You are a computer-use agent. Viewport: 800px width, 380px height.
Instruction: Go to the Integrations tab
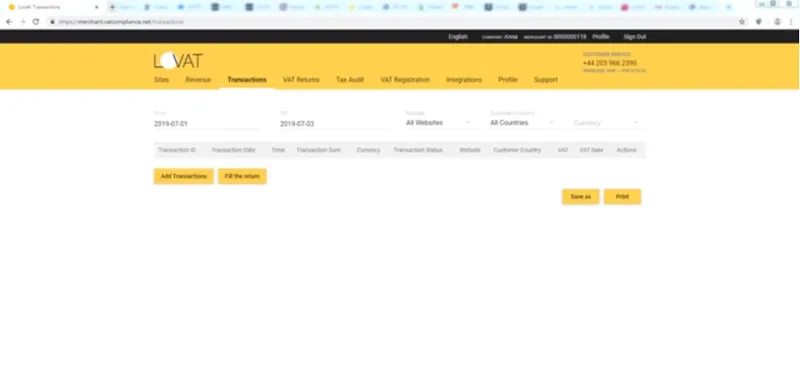[464, 80]
